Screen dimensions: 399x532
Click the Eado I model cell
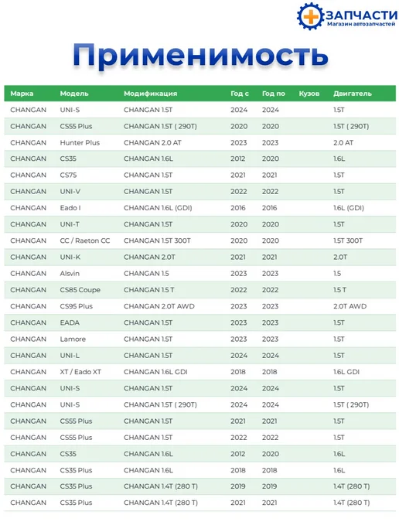70,208
